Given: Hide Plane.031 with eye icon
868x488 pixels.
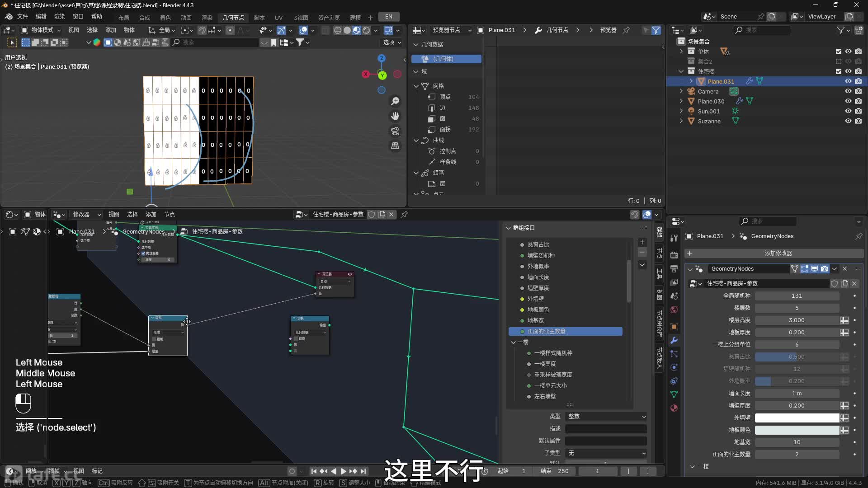Looking at the screenshot, I should [x=848, y=81].
